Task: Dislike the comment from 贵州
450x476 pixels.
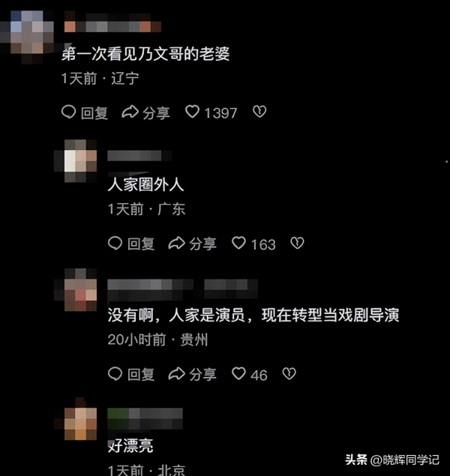Action: tap(289, 374)
